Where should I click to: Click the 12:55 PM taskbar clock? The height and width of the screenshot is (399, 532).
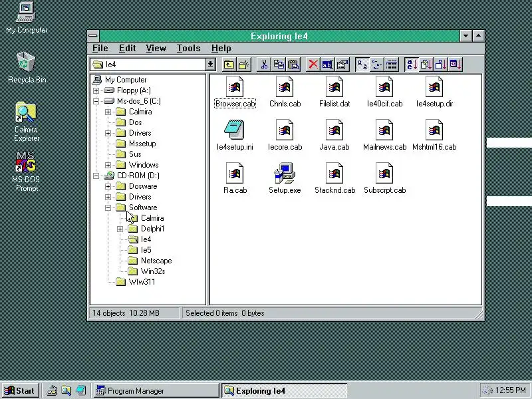pyautogui.click(x=510, y=390)
